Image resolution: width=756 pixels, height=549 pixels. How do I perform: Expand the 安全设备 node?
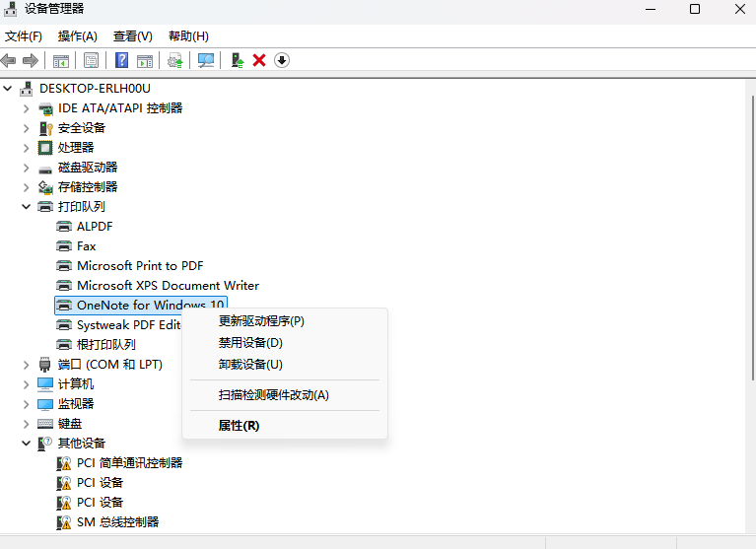pos(26,128)
